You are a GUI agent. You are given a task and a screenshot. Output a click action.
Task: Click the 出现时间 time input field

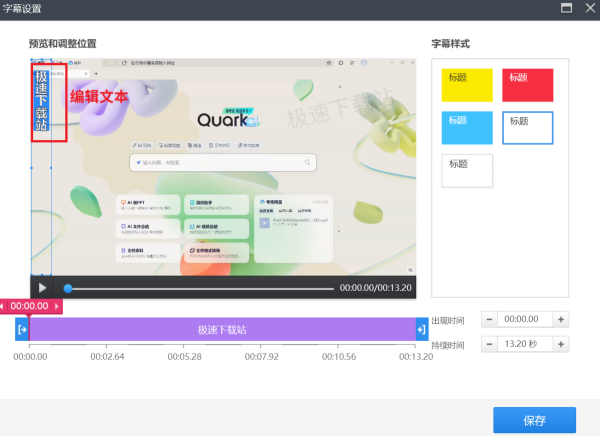pyautogui.click(x=525, y=319)
